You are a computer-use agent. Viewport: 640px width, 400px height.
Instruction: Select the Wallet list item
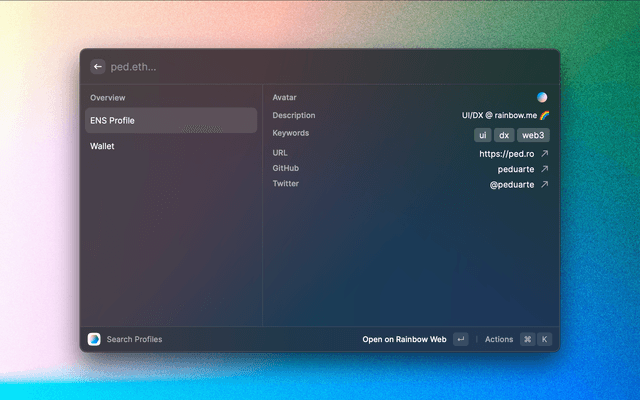pyautogui.click(x=170, y=146)
